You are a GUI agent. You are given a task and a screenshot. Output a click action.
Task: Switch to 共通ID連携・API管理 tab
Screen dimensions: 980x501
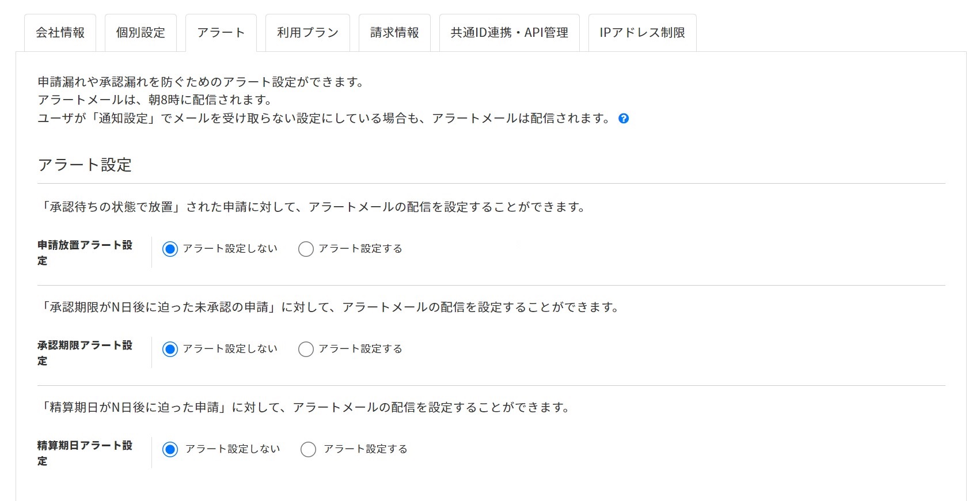[x=509, y=33]
